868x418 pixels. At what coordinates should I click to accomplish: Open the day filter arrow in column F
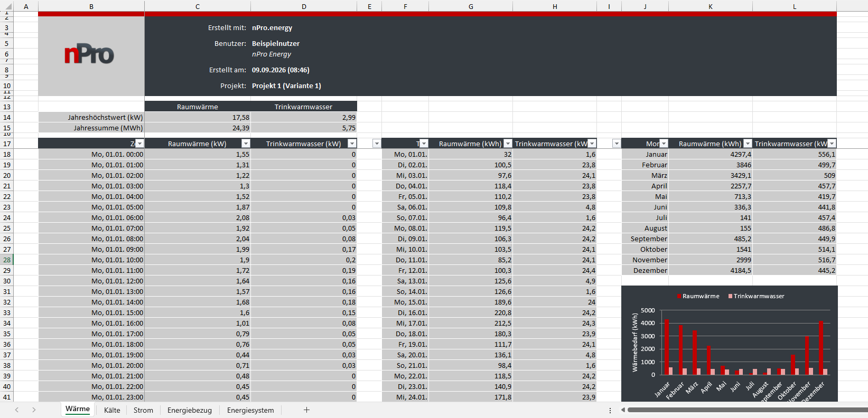[x=424, y=144]
